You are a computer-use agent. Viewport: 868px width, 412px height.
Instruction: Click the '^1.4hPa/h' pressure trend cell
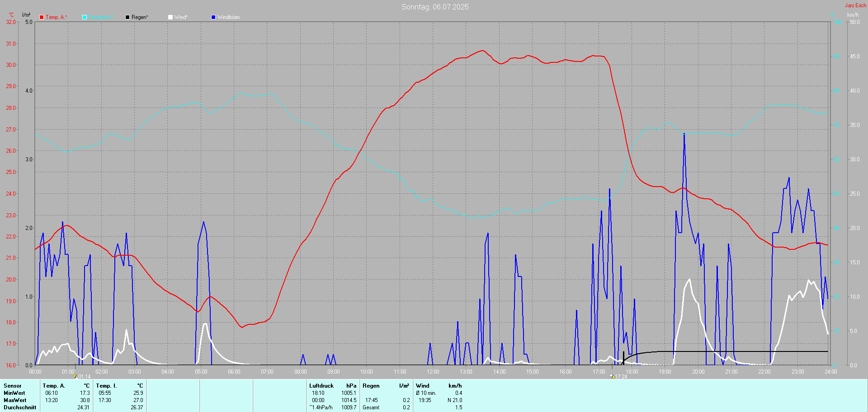tap(321, 407)
